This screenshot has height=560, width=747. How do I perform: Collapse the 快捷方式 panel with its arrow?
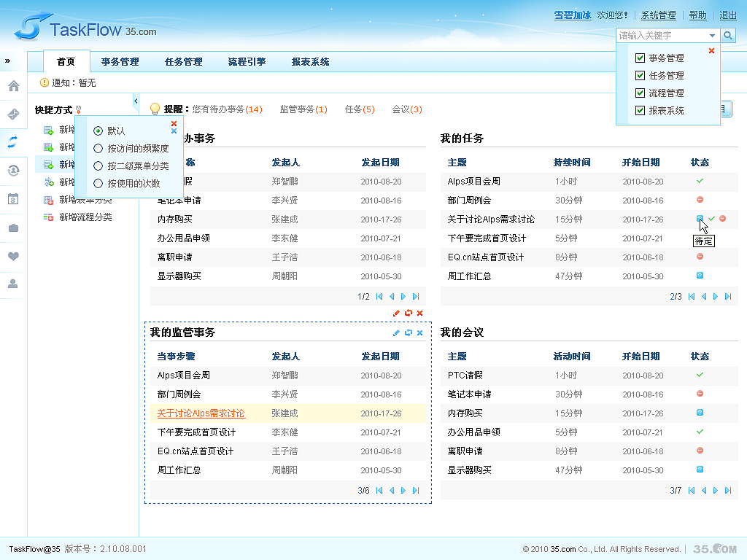135,101
